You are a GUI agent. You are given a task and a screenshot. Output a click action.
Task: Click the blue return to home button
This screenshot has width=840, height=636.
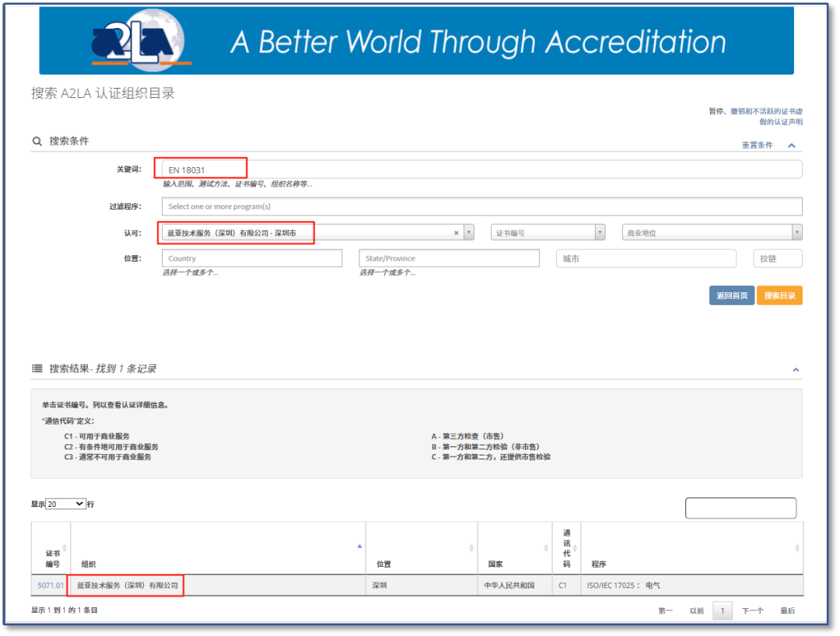tap(732, 295)
